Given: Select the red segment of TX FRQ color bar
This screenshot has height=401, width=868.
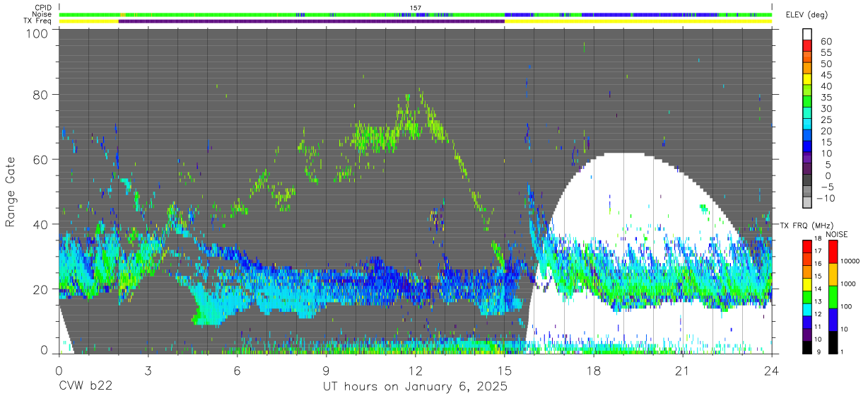Looking at the screenshot, I should [x=807, y=246].
